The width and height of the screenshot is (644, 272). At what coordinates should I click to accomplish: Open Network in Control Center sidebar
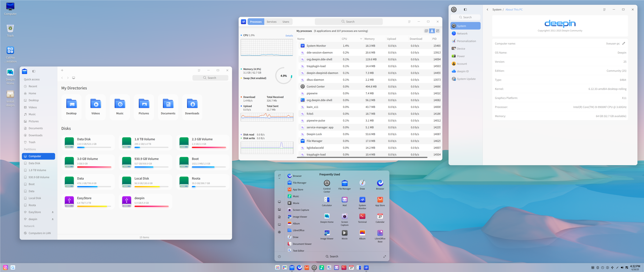click(465, 33)
